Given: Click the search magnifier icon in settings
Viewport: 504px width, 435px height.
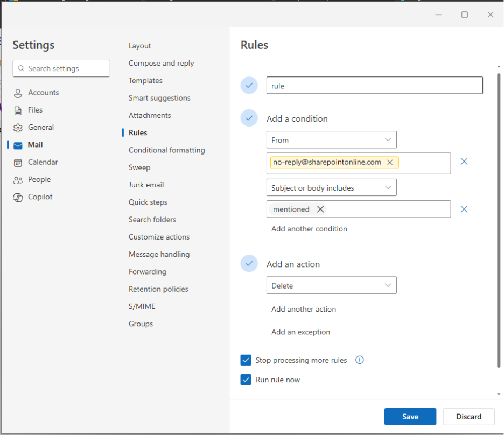Looking at the screenshot, I should [x=21, y=68].
